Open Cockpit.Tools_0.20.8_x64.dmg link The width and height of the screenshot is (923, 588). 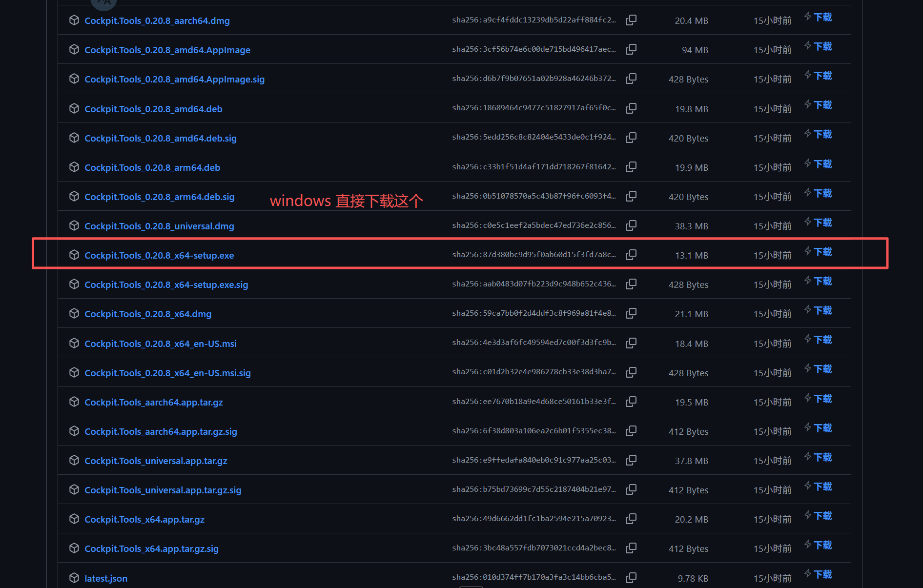148,314
